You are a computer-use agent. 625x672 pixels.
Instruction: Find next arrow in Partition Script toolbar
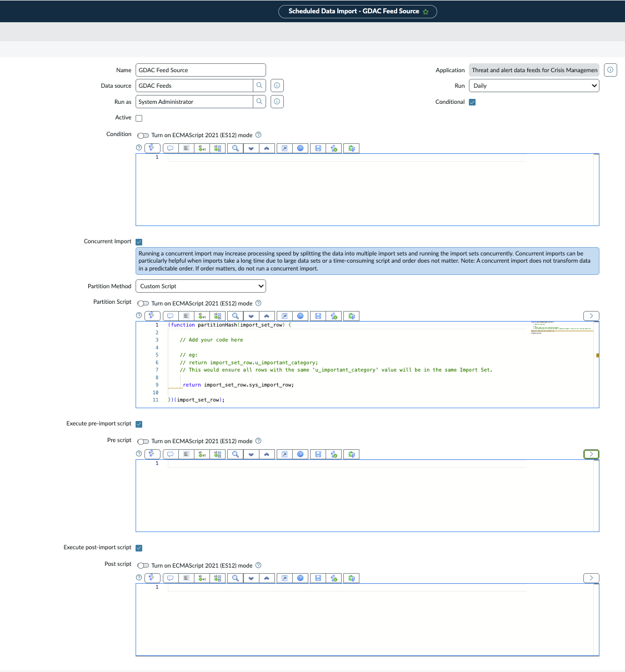tap(251, 316)
